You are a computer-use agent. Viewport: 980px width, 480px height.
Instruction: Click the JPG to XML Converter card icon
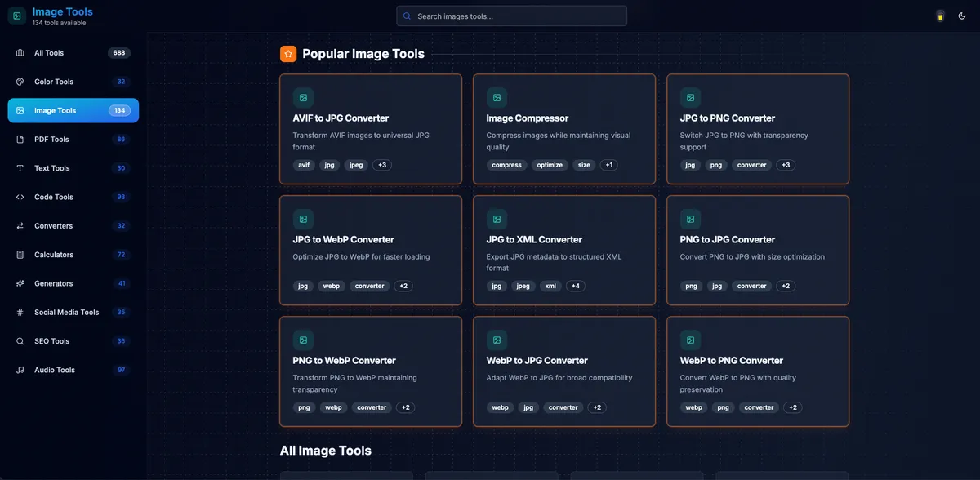coord(497,219)
